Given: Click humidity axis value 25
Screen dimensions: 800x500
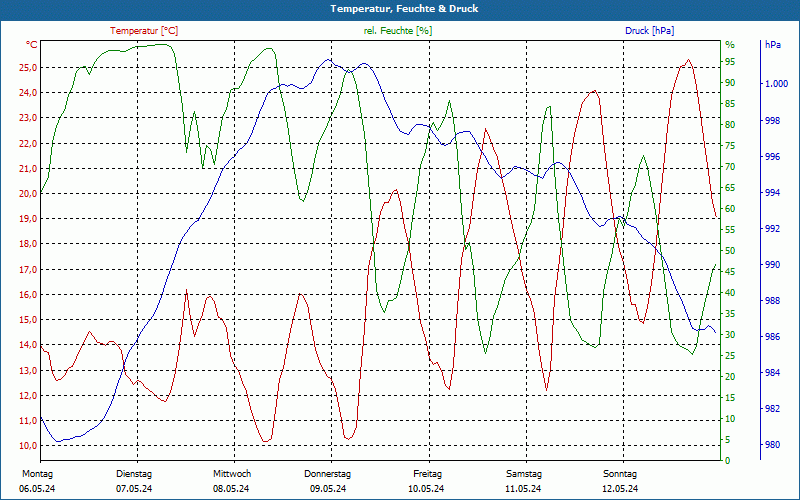Looking at the screenshot, I should 730,356.
